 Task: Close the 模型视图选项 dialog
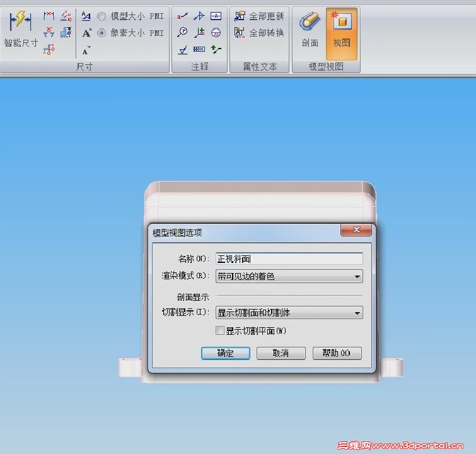pos(356,230)
